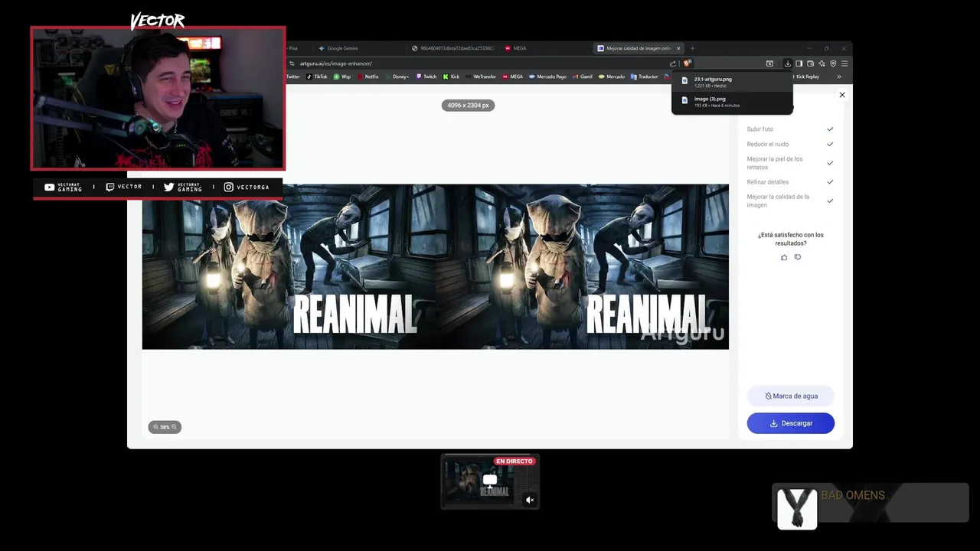Click the Subir foto step
980x551 pixels.
[789, 129]
